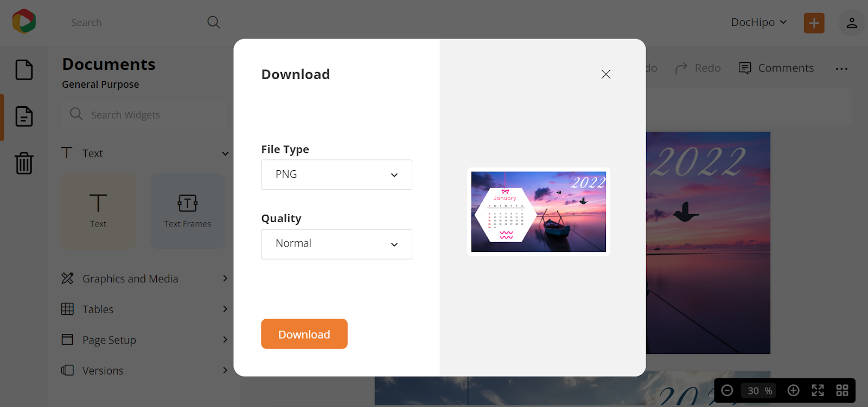The image size is (868, 407).
Task: Click the Search Widgets input field
Action: [x=144, y=114]
